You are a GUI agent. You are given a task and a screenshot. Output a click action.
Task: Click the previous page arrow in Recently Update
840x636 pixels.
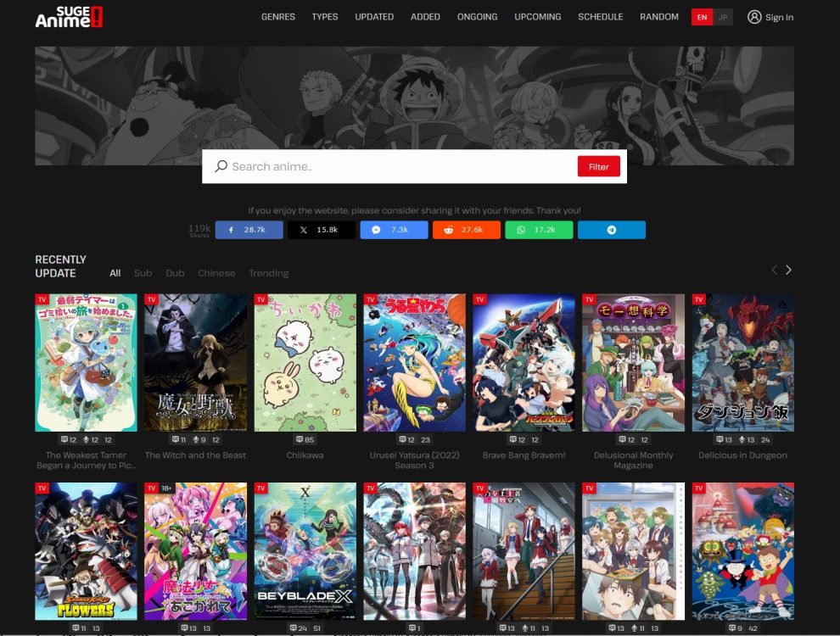pyautogui.click(x=774, y=270)
